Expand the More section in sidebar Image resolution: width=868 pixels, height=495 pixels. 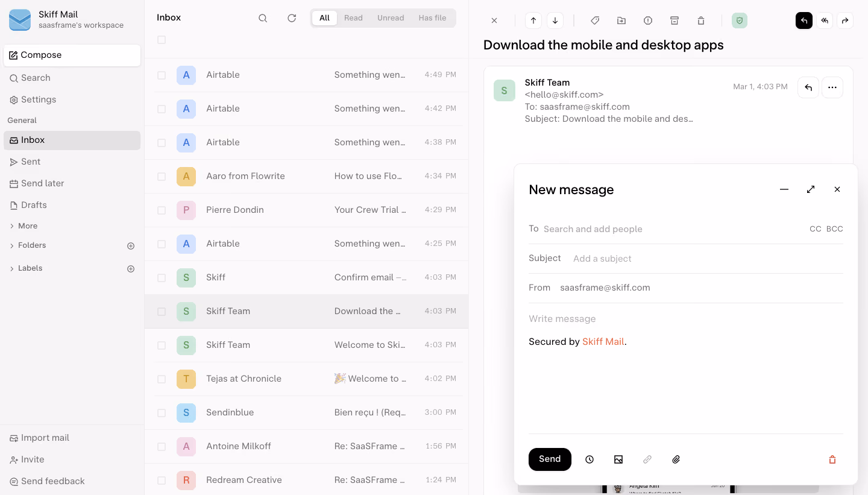(24, 226)
